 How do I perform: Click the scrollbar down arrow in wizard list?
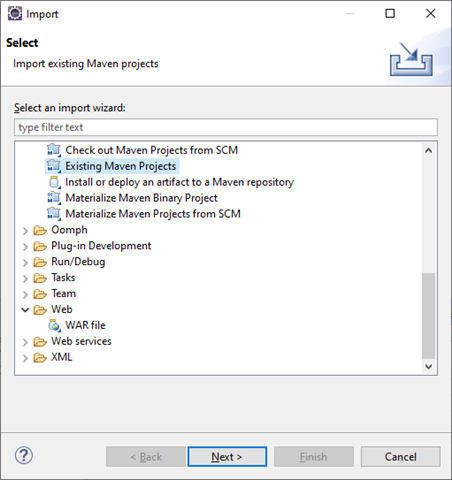click(428, 366)
